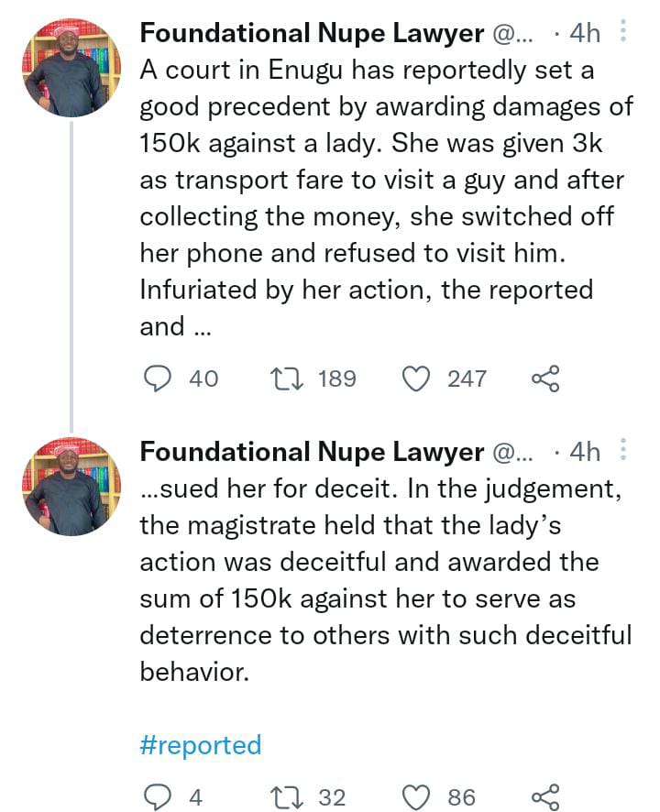660x812 pixels.
Task: Like the second tweet with 86 likes
Action: point(418,797)
